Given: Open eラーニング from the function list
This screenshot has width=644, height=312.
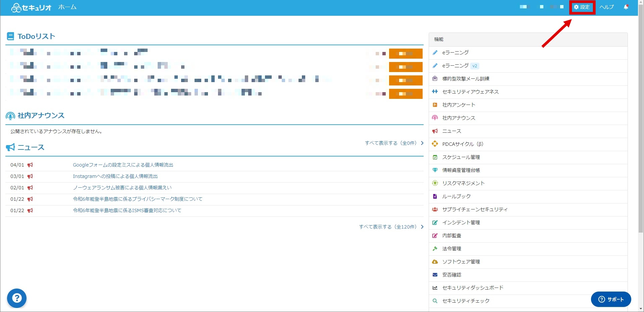Looking at the screenshot, I should click(455, 53).
